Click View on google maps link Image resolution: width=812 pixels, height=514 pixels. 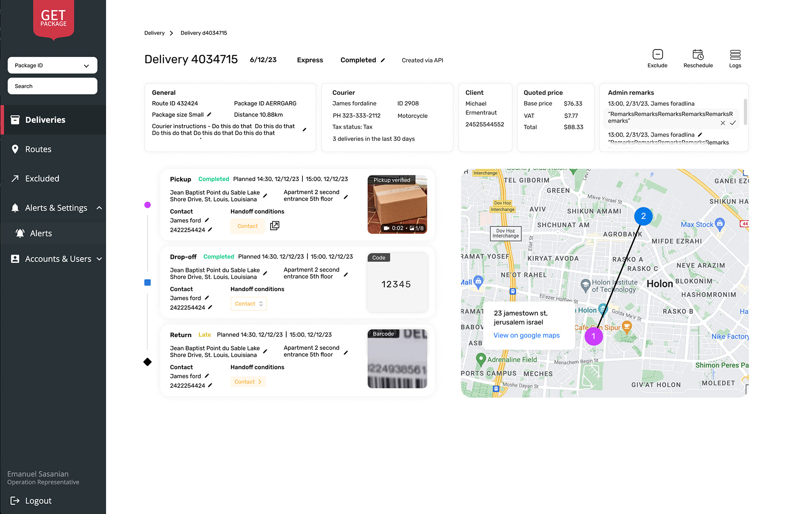point(527,335)
